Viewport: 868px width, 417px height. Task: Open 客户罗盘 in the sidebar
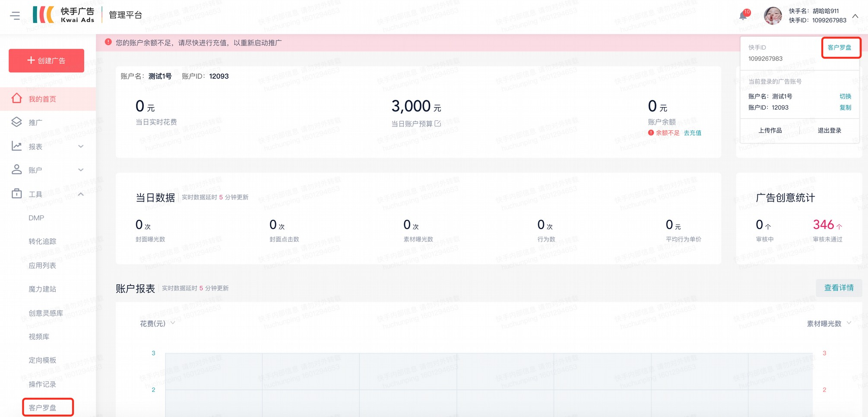[43, 408]
